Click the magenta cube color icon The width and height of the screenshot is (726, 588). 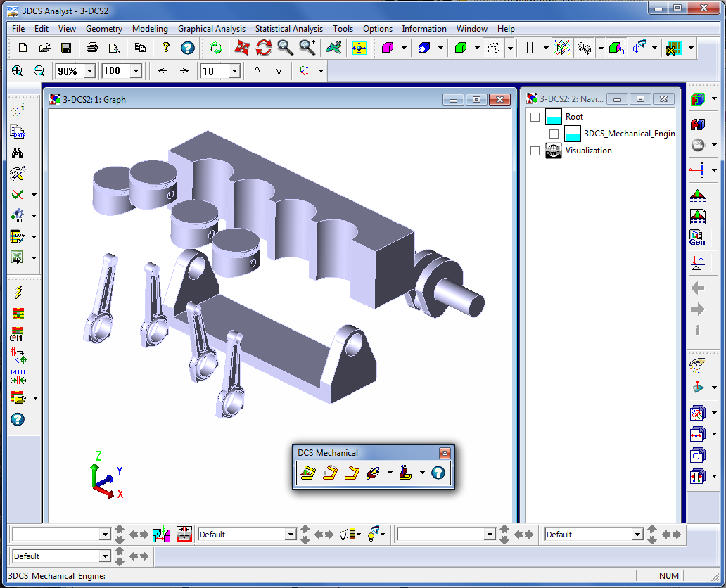point(387,48)
